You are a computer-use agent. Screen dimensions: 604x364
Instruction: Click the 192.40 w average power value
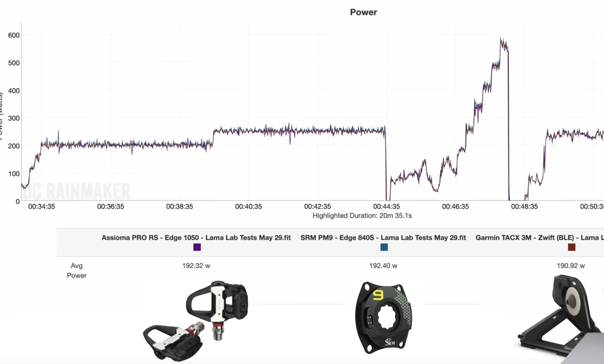point(383,265)
